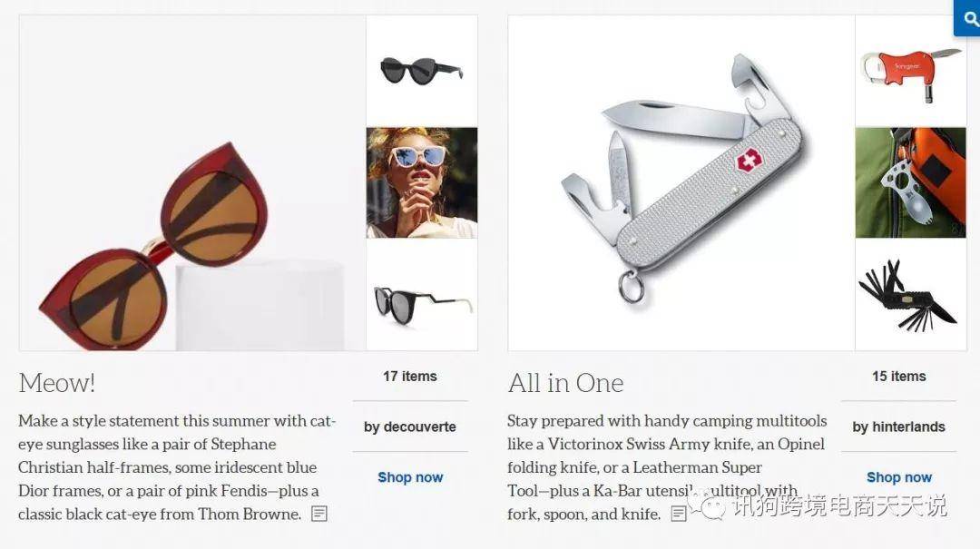The width and height of the screenshot is (980, 549).
Task: Click Shop now under by hinterlands
Action: coord(898,477)
